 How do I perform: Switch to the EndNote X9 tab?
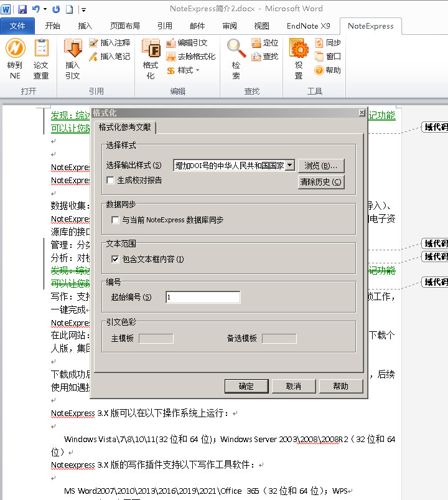pyautogui.click(x=308, y=26)
